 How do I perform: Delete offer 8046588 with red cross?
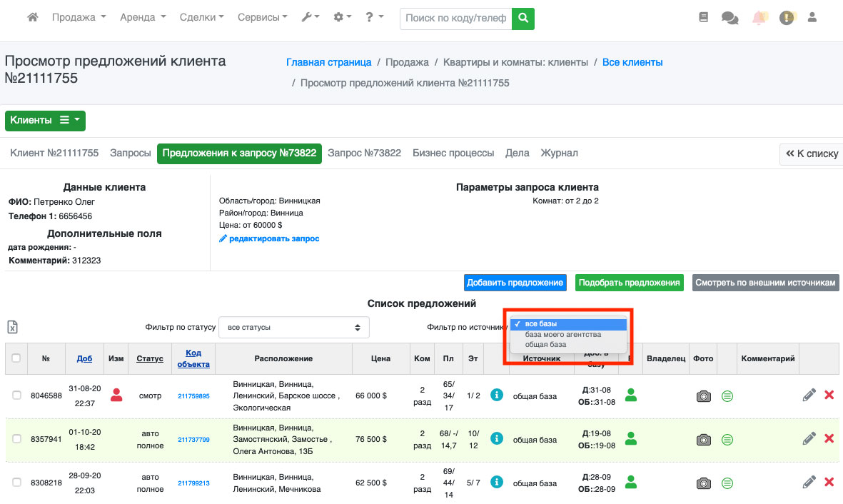[x=829, y=395]
